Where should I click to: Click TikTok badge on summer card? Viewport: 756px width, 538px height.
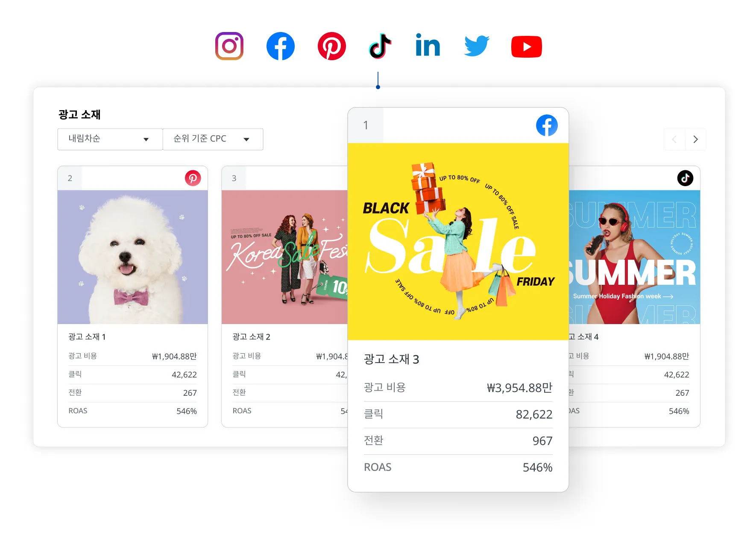(685, 178)
